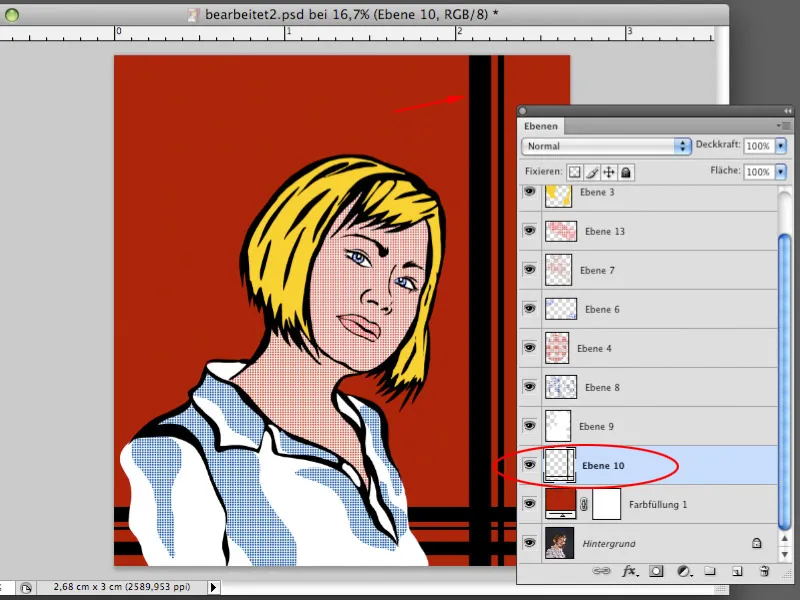Image resolution: width=800 pixels, height=600 pixels.
Task: Click Farbfüllung 1 red color swatch thumbnail
Action: (560, 504)
